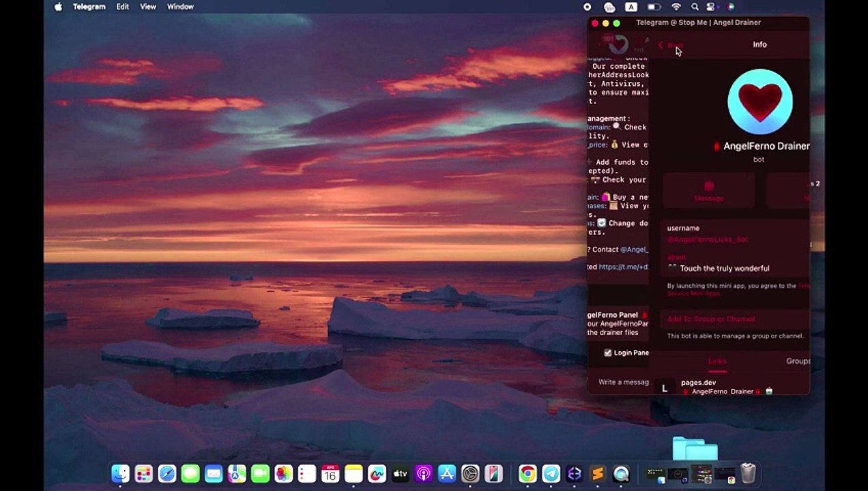Click the @Angel_ contact mention in chat
The width and height of the screenshot is (868, 491).
coord(634,250)
